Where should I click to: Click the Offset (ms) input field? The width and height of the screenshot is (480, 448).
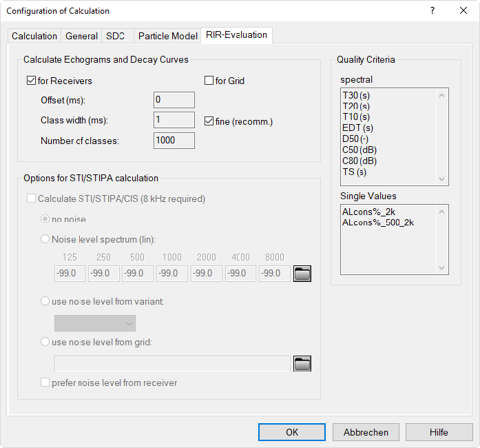[174, 100]
